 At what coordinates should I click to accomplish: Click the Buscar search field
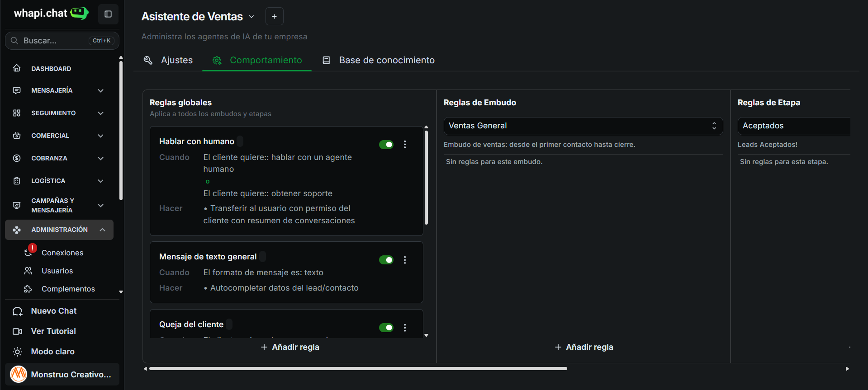pyautogui.click(x=62, y=41)
